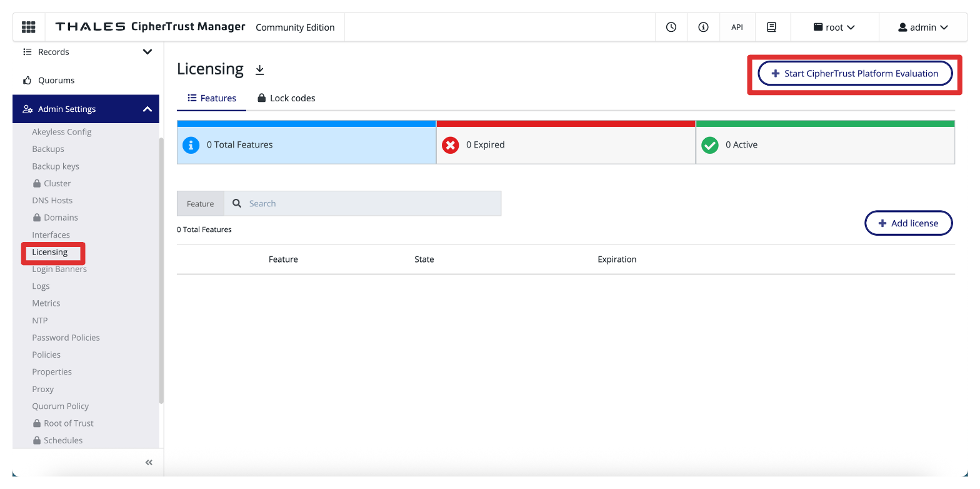The image size is (980, 489).
Task: Open the admin user dropdown
Action: click(922, 28)
